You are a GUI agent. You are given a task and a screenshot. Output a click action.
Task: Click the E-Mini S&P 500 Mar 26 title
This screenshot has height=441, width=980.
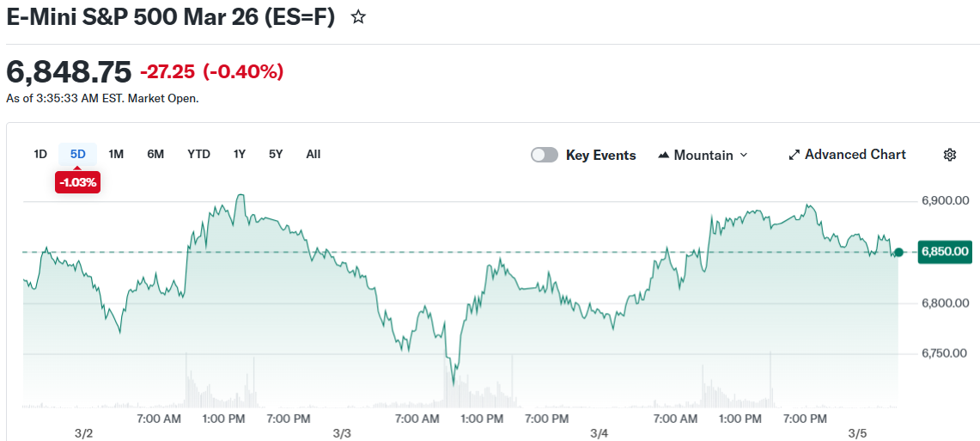[171, 17]
